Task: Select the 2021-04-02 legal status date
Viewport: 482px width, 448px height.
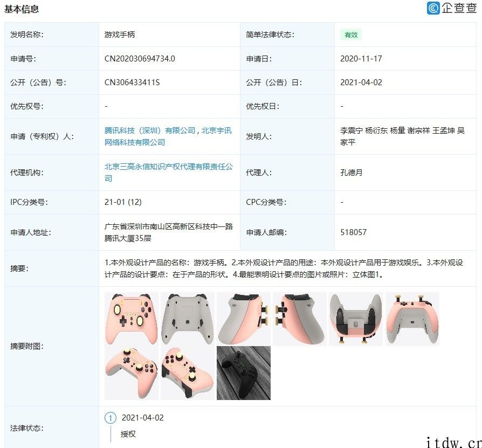Action: coord(143,418)
